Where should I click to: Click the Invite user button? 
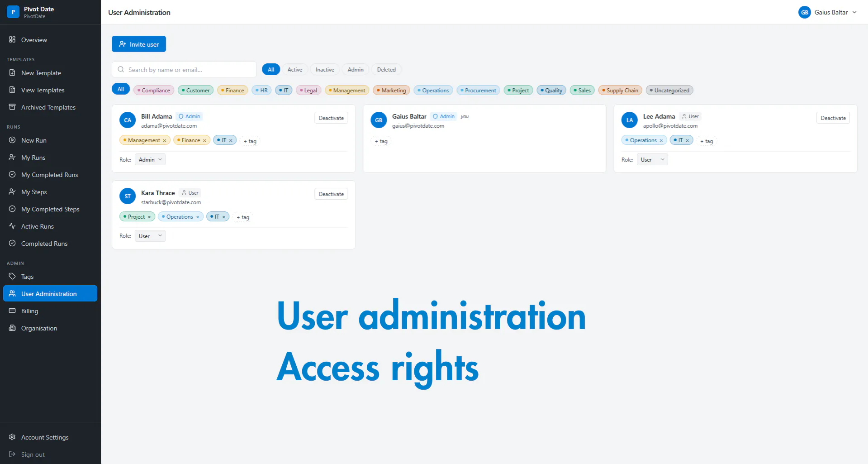coord(139,44)
